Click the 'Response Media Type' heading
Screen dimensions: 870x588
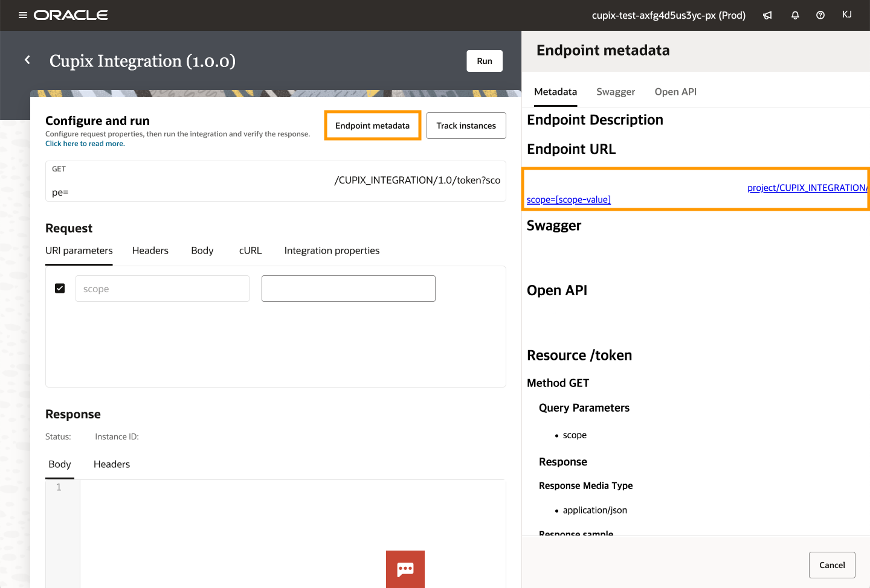pyautogui.click(x=586, y=485)
